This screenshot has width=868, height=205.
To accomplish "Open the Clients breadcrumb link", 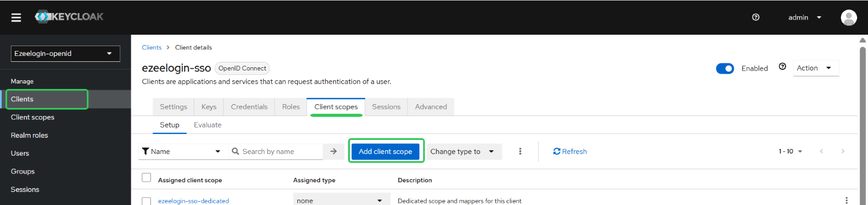I will pyautogui.click(x=152, y=47).
